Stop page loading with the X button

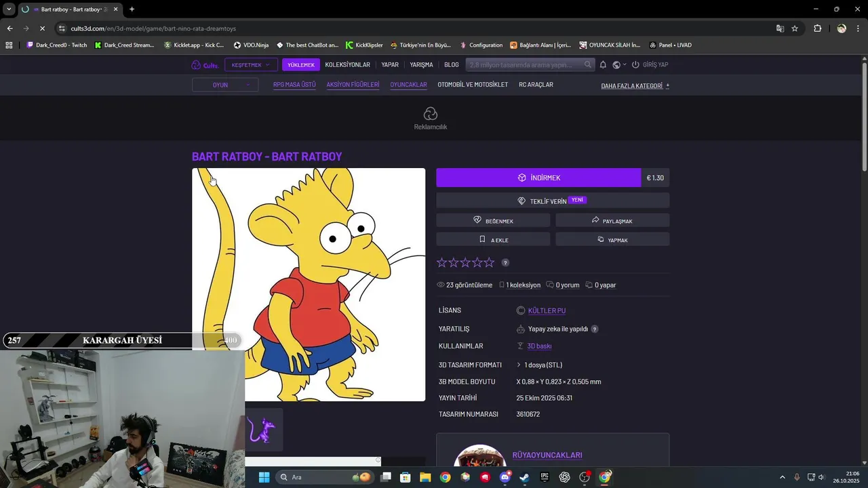[42, 28]
